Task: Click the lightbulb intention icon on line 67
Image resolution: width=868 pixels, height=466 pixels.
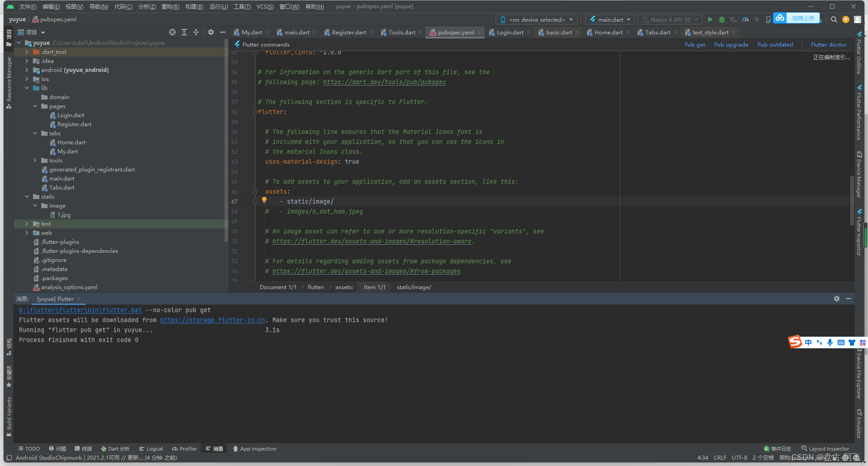Action: point(264,200)
